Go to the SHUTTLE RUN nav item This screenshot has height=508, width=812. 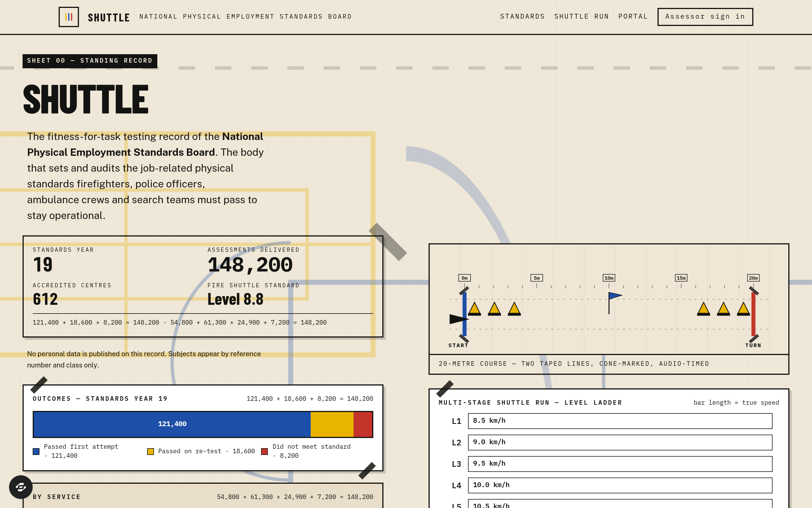pyautogui.click(x=581, y=16)
